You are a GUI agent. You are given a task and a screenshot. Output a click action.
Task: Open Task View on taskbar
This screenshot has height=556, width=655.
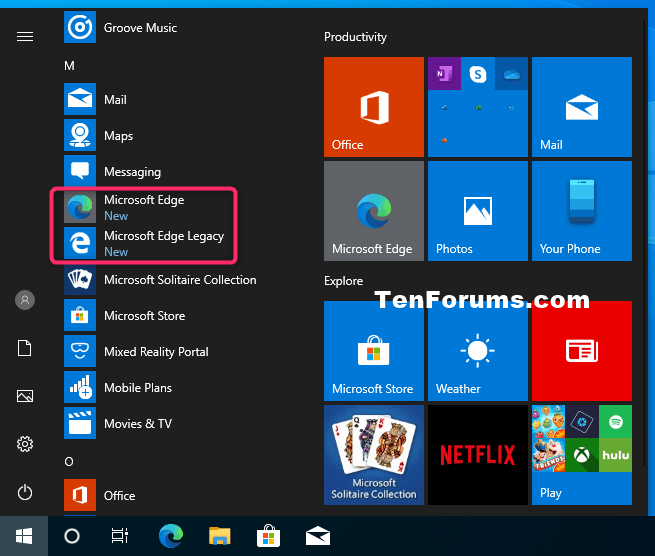coord(120,536)
